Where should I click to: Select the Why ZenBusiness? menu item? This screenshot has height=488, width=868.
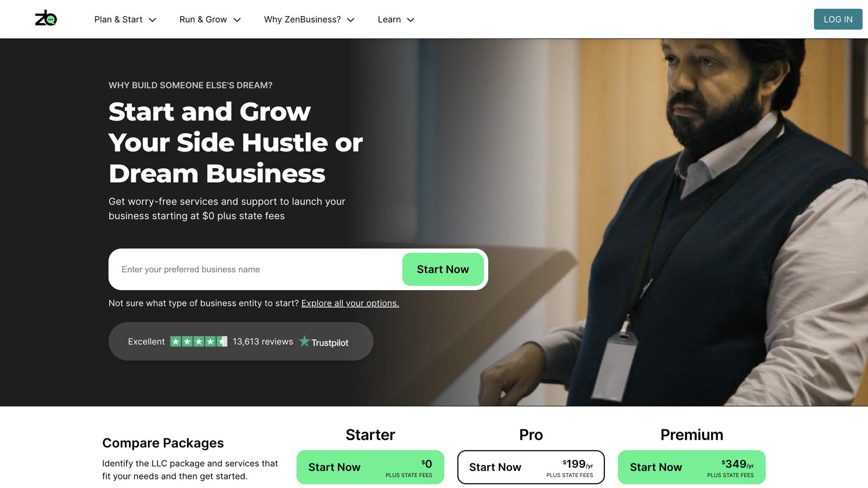[302, 19]
